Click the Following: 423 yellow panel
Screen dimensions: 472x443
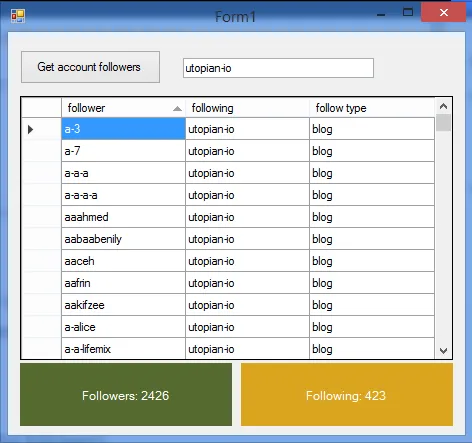(x=347, y=395)
